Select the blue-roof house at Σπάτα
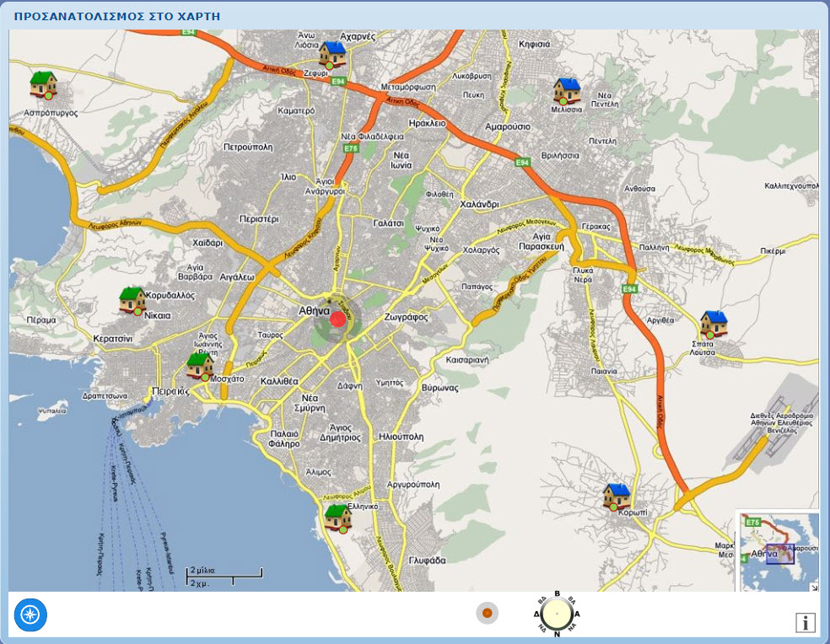Image resolution: width=830 pixels, height=644 pixels. pos(714,325)
